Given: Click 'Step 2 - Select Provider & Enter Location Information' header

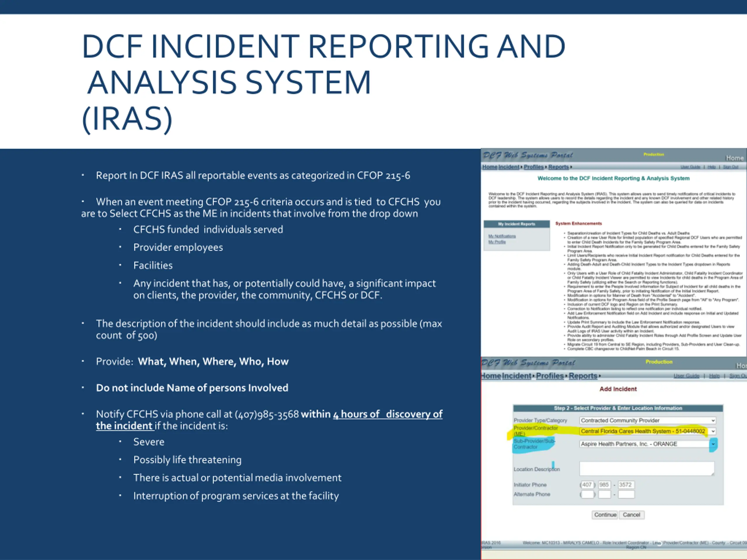Looking at the screenshot, I should tap(618, 408).
